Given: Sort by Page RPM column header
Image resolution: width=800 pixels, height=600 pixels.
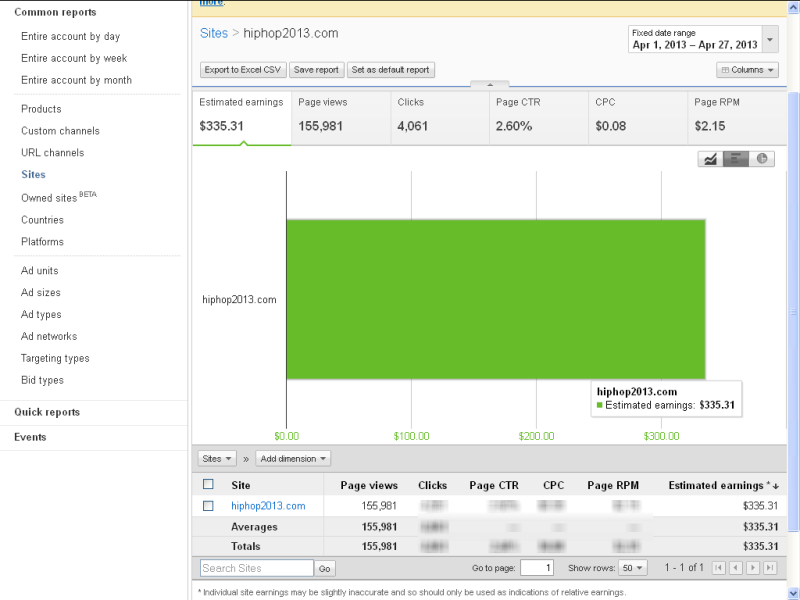Looking at the screenshot, I should tap(613, 485).
